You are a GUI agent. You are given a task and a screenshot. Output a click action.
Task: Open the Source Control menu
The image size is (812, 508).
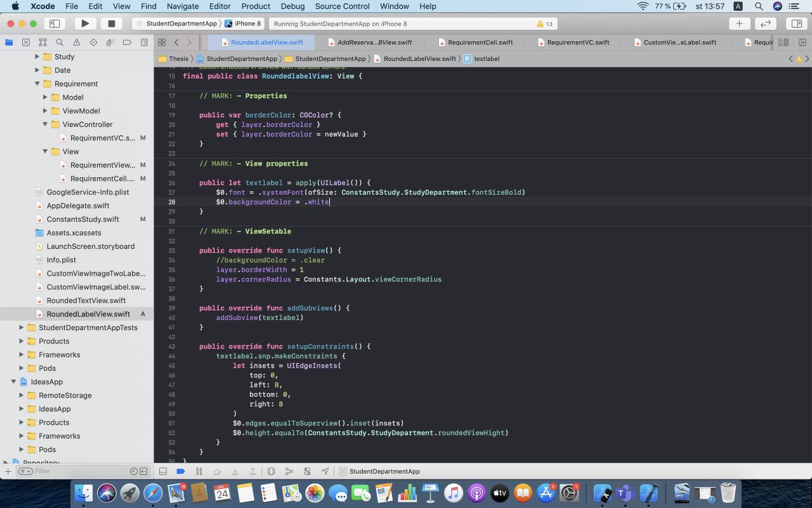point(342,6)
